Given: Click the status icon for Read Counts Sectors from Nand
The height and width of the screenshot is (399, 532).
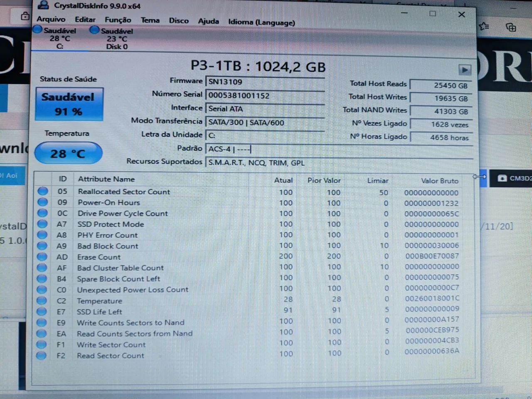Looking at the screenshot, I should pos(41,333).
